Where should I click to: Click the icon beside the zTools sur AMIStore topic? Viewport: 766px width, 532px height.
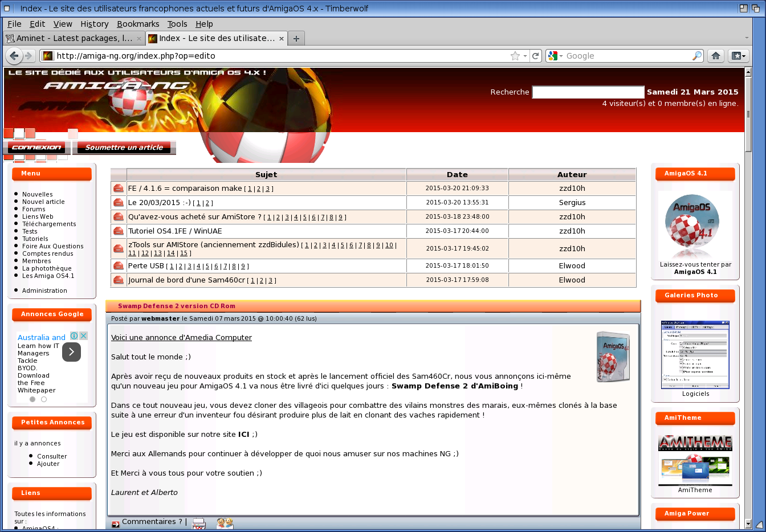point(119,249)
